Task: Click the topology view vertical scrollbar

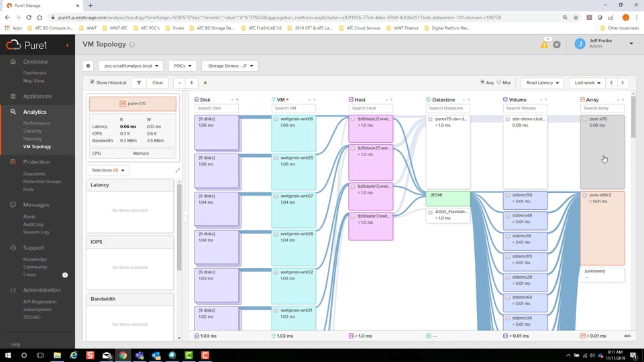Action: tap(633, 117)
